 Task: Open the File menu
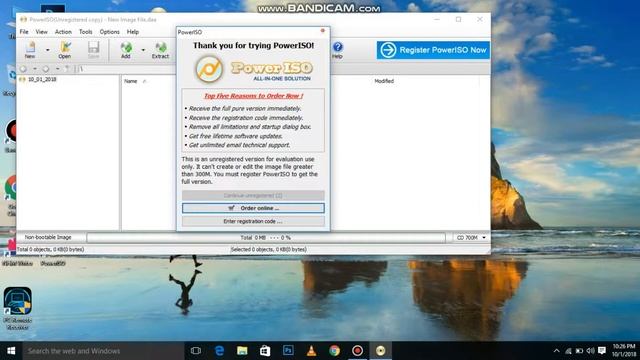(24, 32)
